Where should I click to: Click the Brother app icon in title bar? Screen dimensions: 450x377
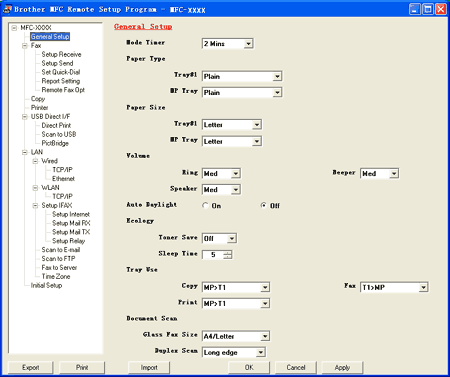7,9
